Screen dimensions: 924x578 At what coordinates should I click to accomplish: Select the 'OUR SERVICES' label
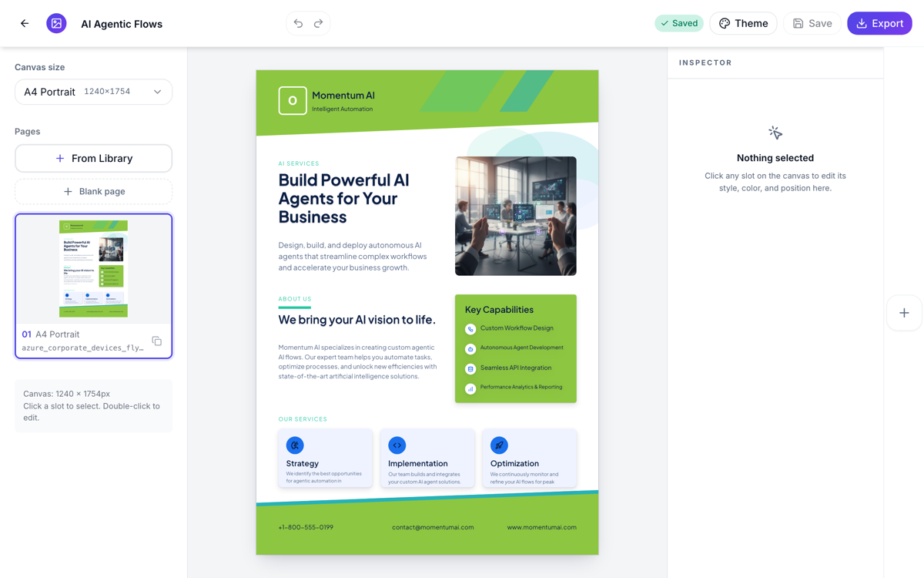click(303, 419)
